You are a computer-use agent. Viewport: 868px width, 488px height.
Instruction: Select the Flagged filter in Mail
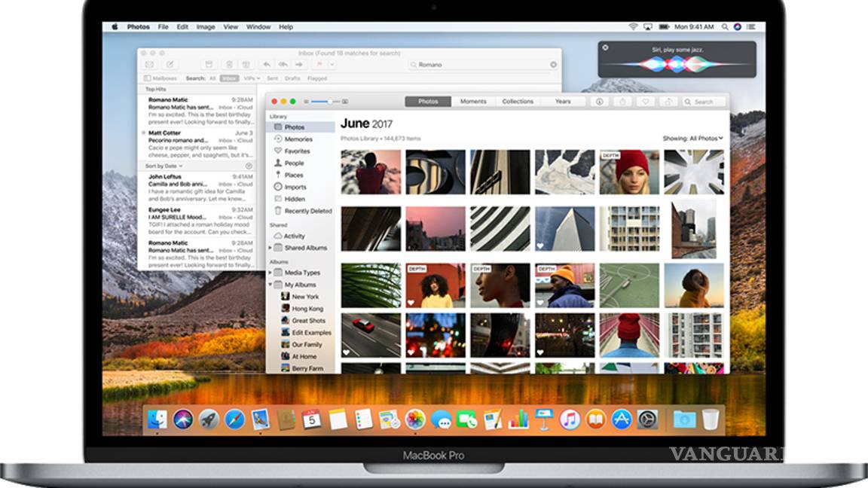click(316, 78)
